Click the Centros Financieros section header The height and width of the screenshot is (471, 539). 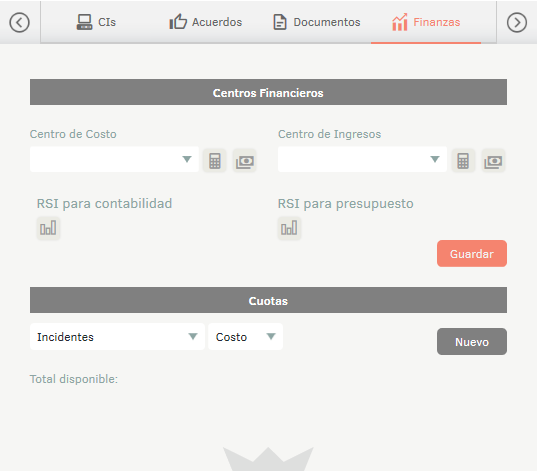(x=268, y=92)
